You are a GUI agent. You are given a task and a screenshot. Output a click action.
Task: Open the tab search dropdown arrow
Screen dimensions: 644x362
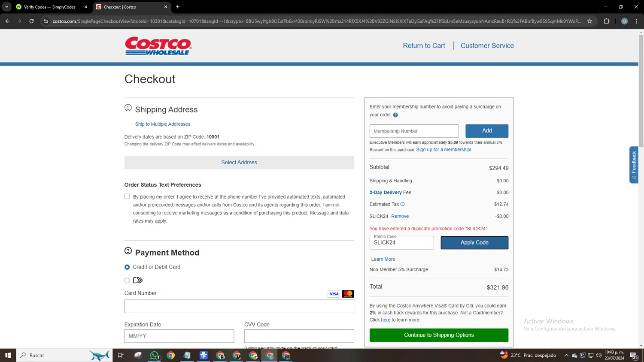coord(6,7)
